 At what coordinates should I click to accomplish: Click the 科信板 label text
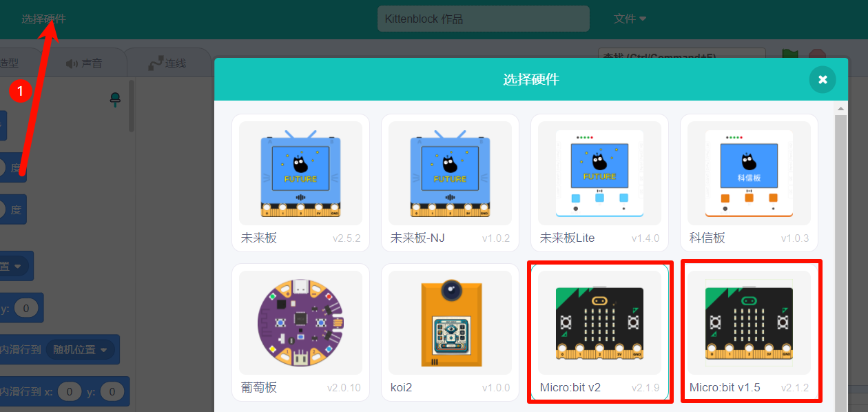click(707, 238)
